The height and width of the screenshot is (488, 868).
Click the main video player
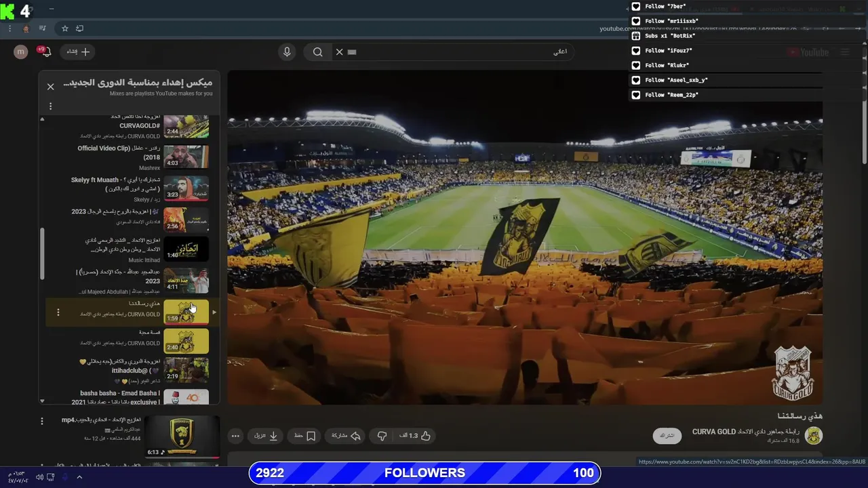(x=525, y=237)
